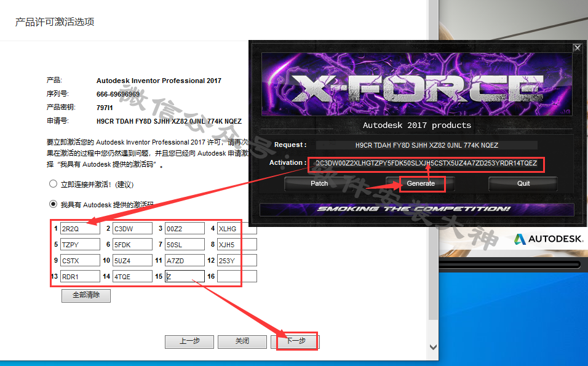Click activation code field 14 containing 4TQE
Screen dimensions: 588x366
132,276
